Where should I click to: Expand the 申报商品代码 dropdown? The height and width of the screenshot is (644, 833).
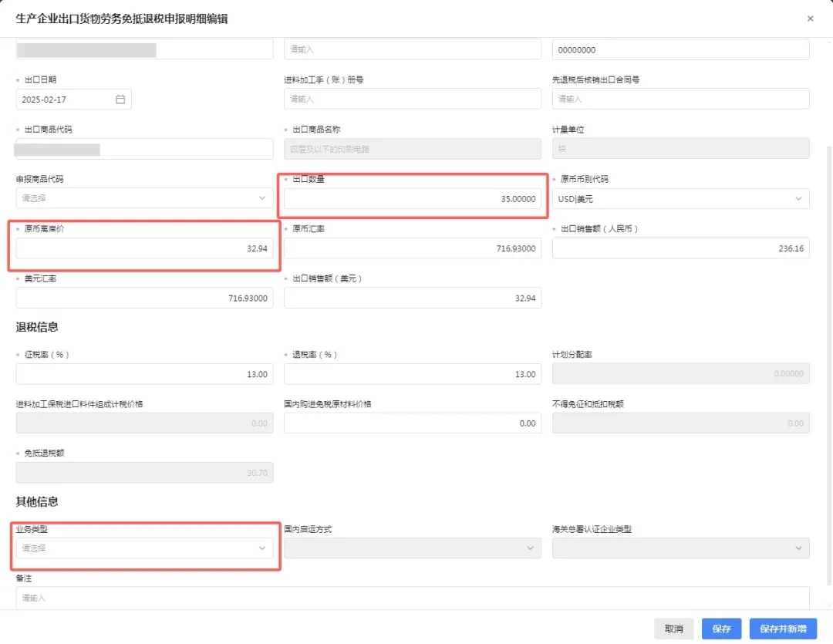[x=144, y=198]
